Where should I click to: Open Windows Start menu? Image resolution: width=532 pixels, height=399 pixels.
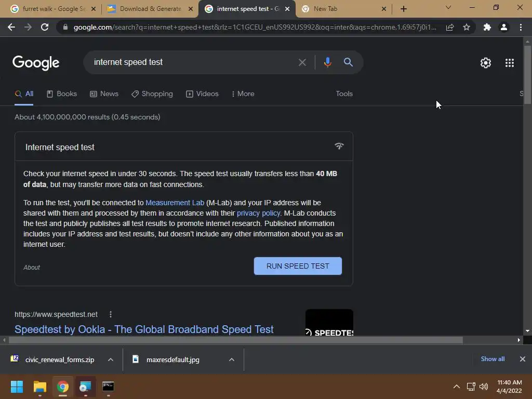point(17,387)
